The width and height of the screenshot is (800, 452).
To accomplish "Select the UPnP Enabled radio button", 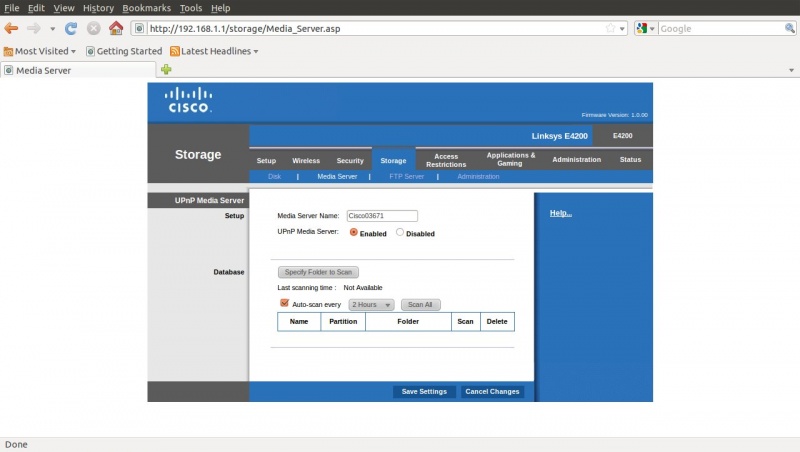I will click(354, 233).
